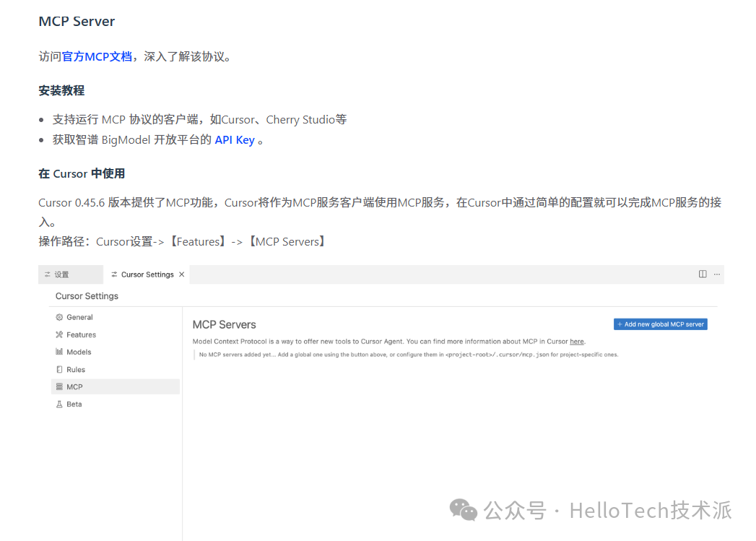Screen dimensions: 756x541
Task: Select the General entry in settings sidebar
Action: pos(79,317)
